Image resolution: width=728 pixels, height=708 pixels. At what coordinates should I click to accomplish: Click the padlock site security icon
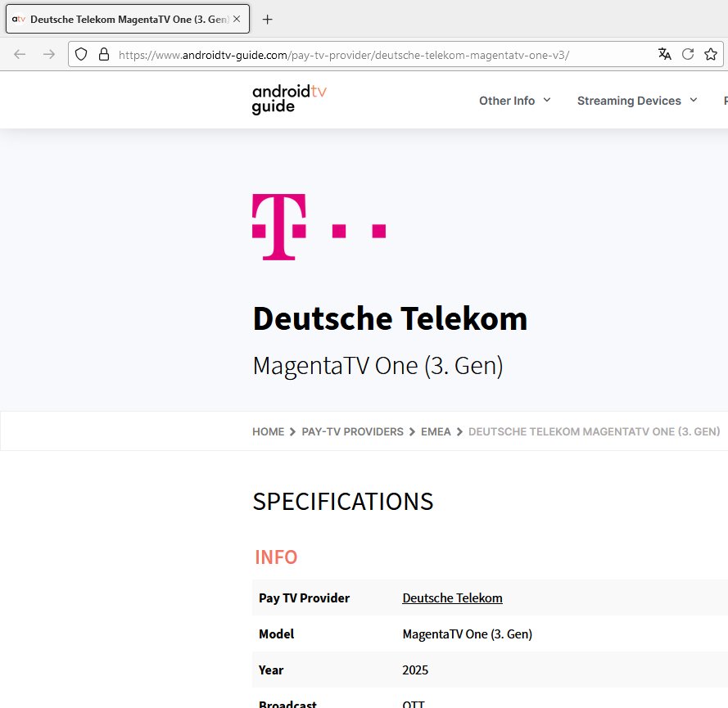(103, 54)
